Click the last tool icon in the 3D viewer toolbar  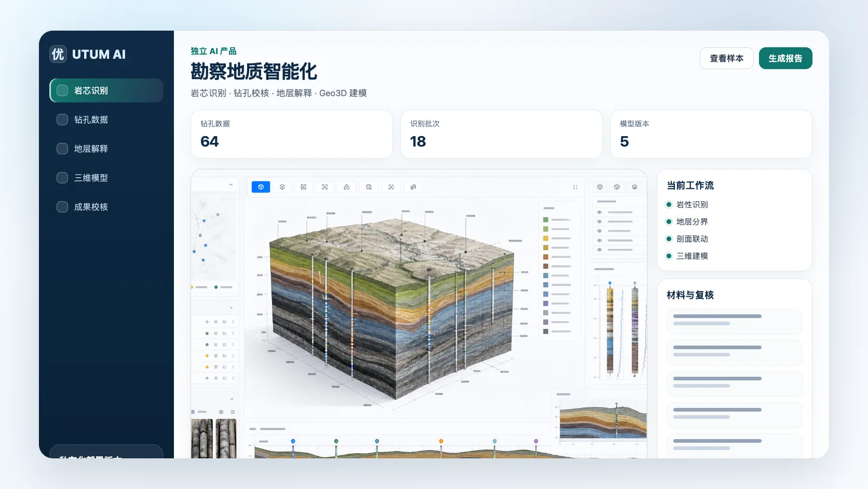(413, 187)
